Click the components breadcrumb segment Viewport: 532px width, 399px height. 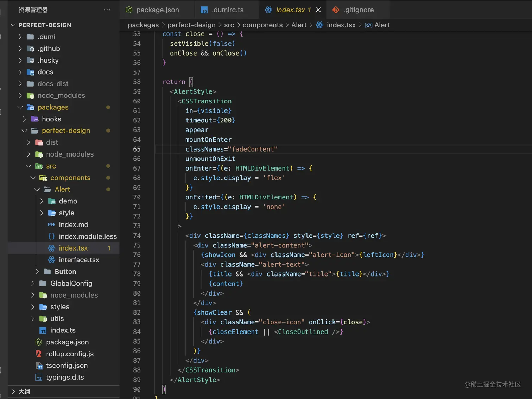262,25
